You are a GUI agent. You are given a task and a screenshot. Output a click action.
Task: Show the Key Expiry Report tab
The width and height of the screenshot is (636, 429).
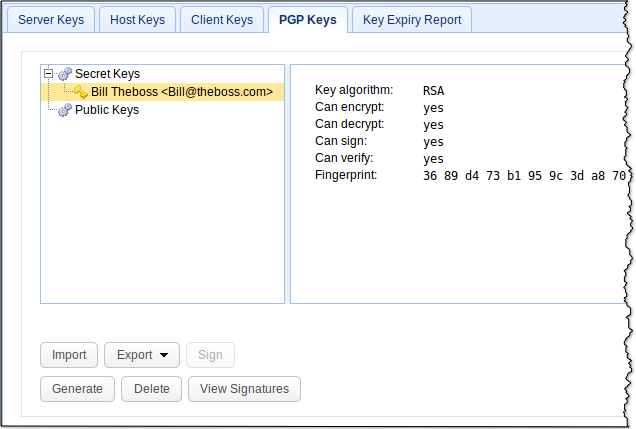(411, 19)
